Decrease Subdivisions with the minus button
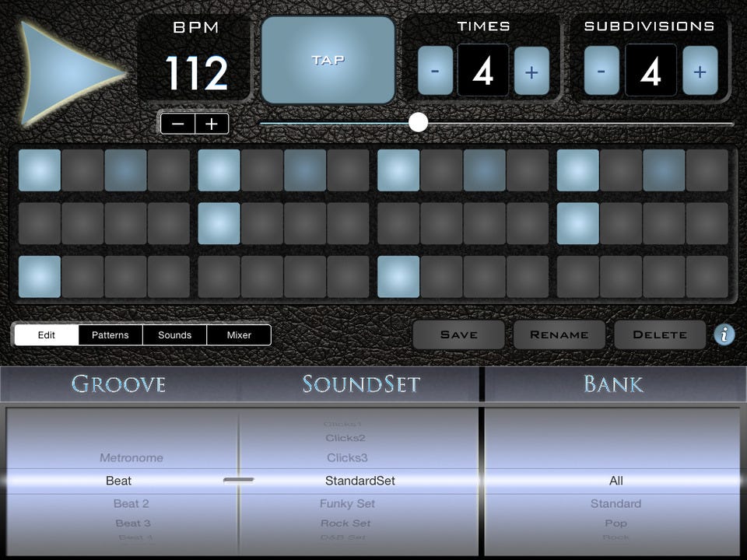 [601, 71]
